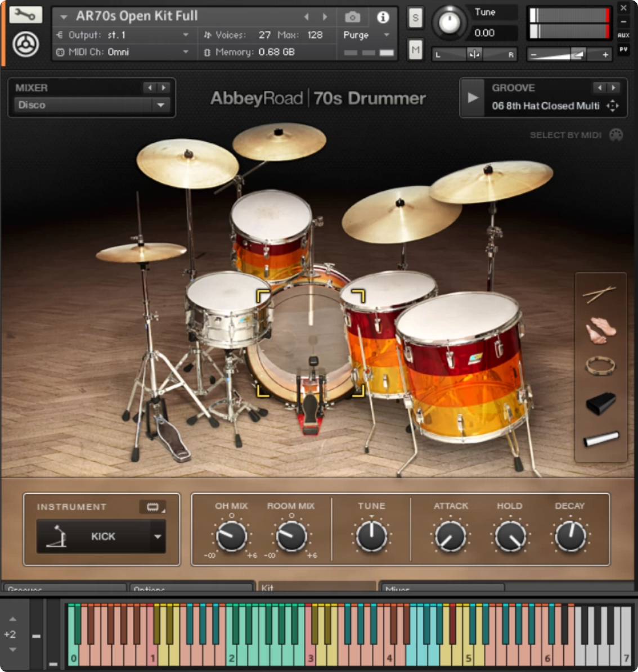Click the AR70s Open Kit Full instrument name
This screenshot has height=672, width=638.
coord(137,16)
